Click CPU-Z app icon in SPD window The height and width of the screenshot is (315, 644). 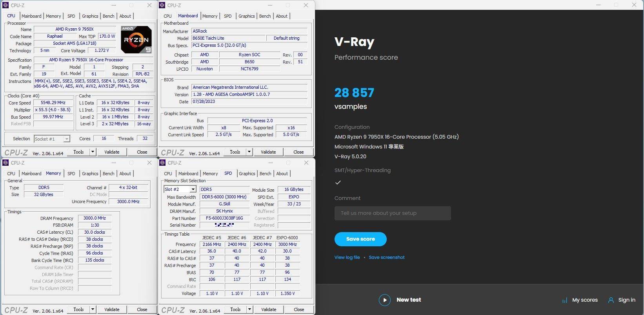(x=162, y=163)
